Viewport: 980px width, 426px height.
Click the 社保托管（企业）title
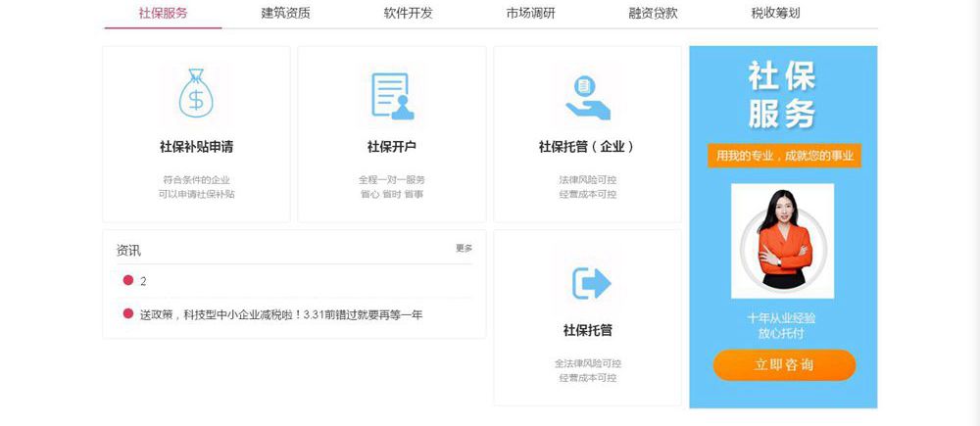[x=587, y=147]
